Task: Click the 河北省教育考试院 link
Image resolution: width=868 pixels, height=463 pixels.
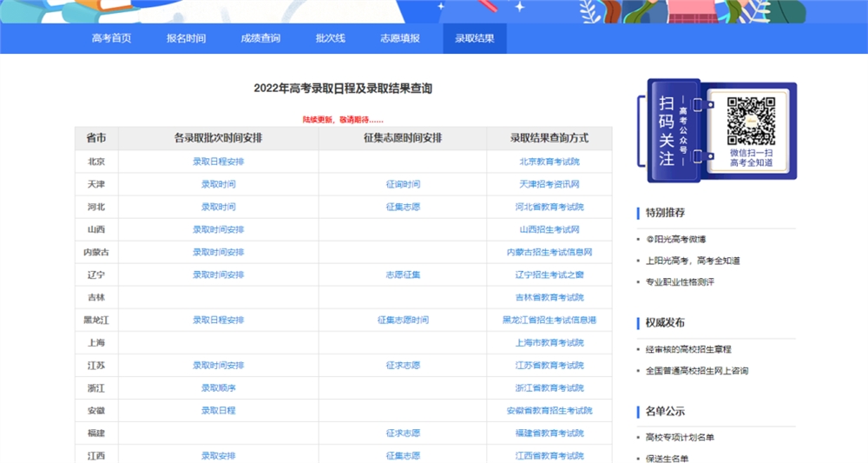Action: coord(549,207)
